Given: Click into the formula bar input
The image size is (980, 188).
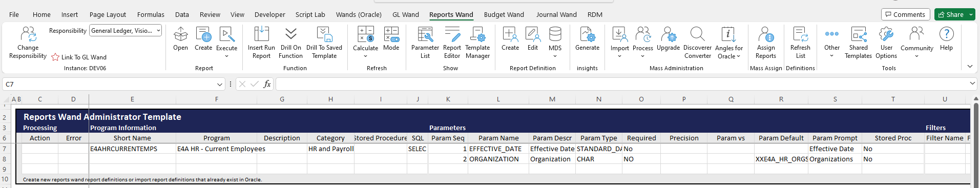Looking at the screenshot, I should pos(622,84).
